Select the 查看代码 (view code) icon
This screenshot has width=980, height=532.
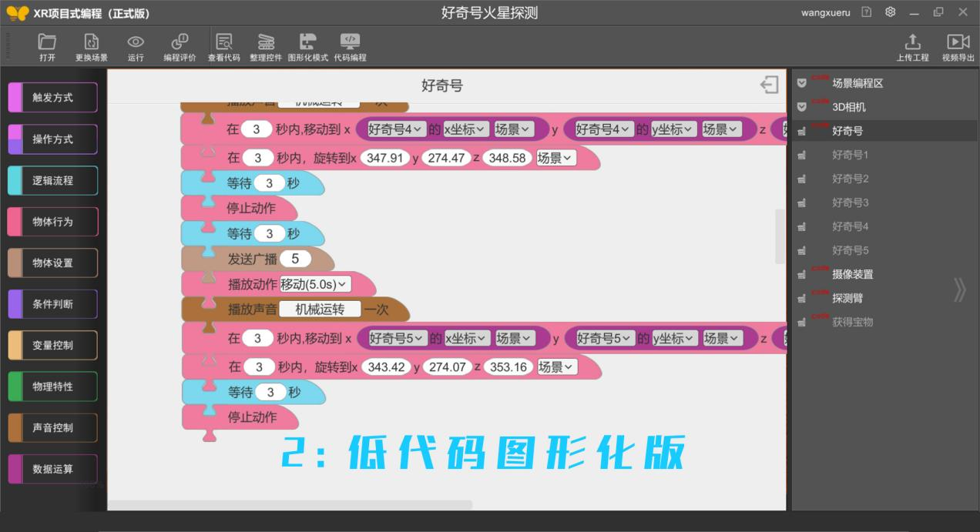pyautogui.click(x=223, y=45)
